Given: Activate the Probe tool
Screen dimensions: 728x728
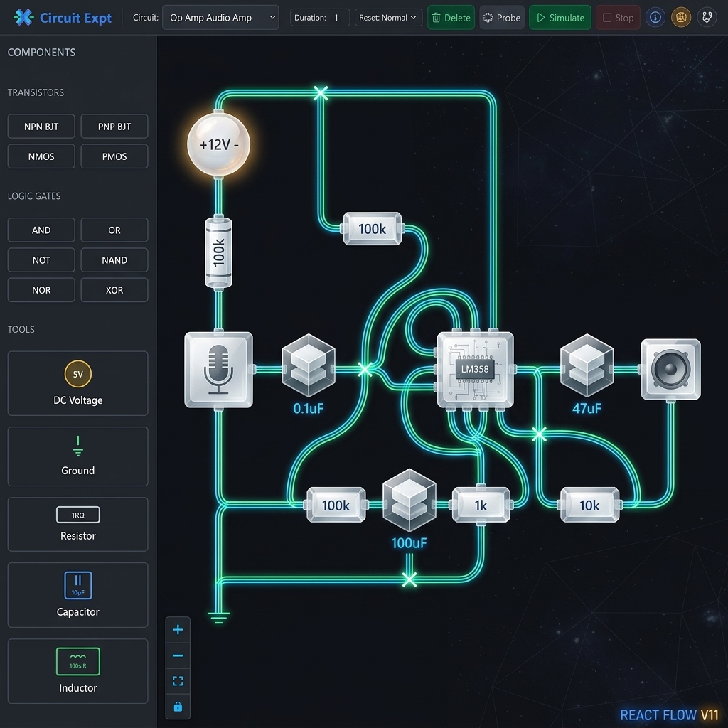Looking at the screenshot, I should pos(502,18).
